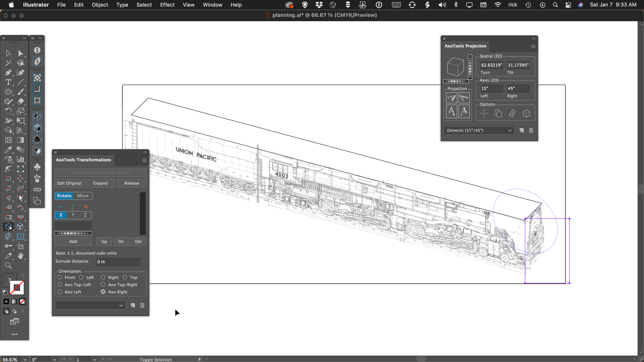Click the Extrude distance input field

tap(119, 262)
